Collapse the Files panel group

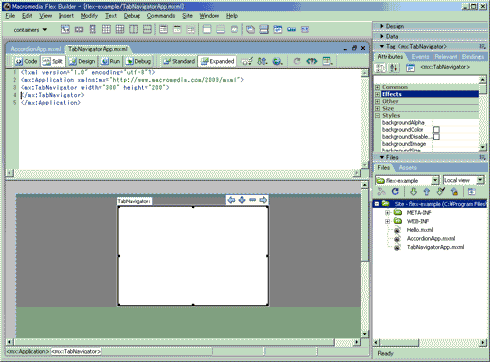(382, 157)
